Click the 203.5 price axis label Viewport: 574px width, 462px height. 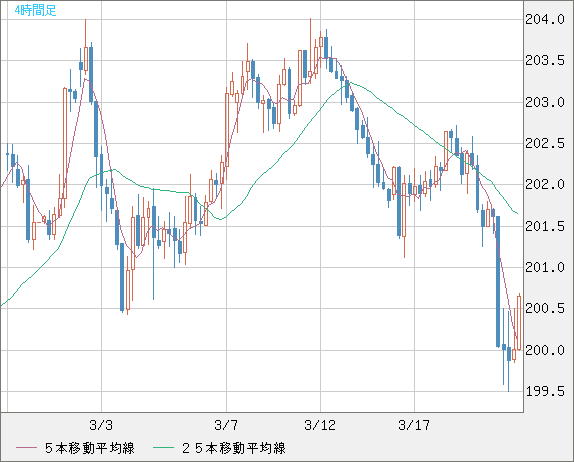545,60
